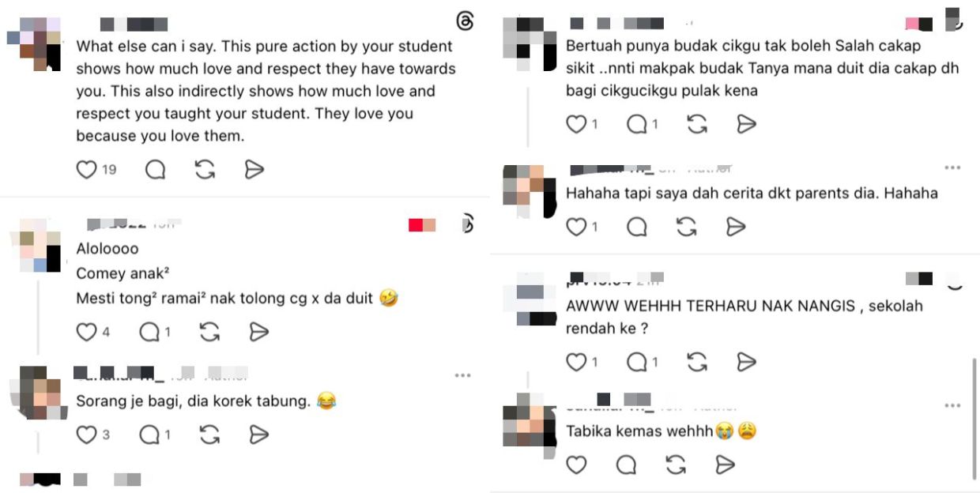Open replies on the 'Alolooo' comment
Image resolution: width=980 pixels, height=493 pixels.
click(x=149, y=333)
